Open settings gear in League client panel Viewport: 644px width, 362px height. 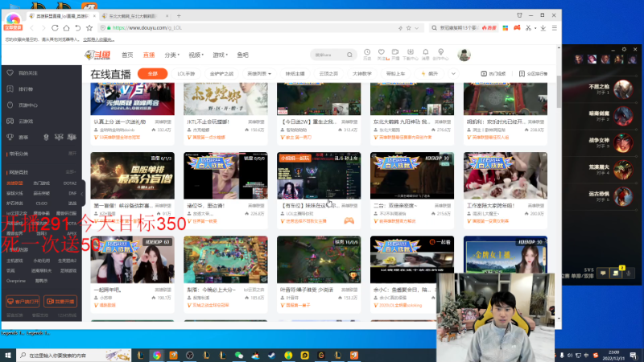tap(624, 49)
